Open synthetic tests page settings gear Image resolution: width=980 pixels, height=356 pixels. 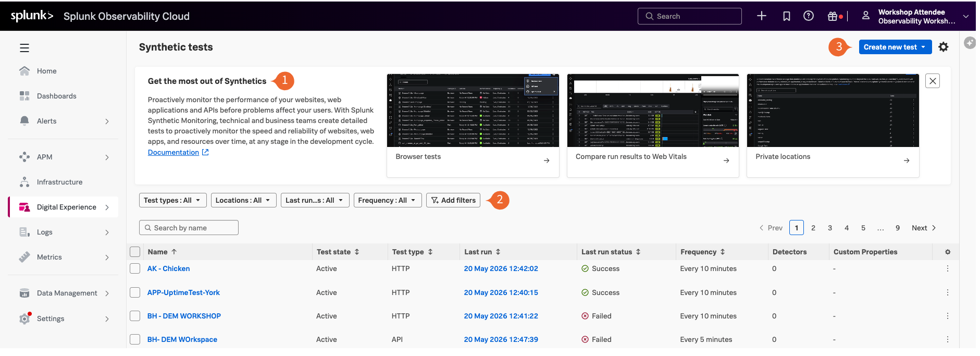pos(944,47)
